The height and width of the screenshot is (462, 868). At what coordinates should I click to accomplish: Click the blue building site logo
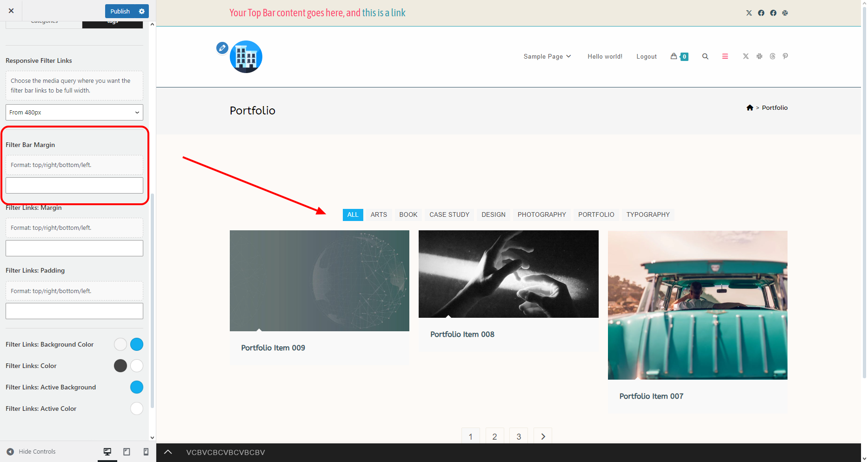(x=246, y=57)
